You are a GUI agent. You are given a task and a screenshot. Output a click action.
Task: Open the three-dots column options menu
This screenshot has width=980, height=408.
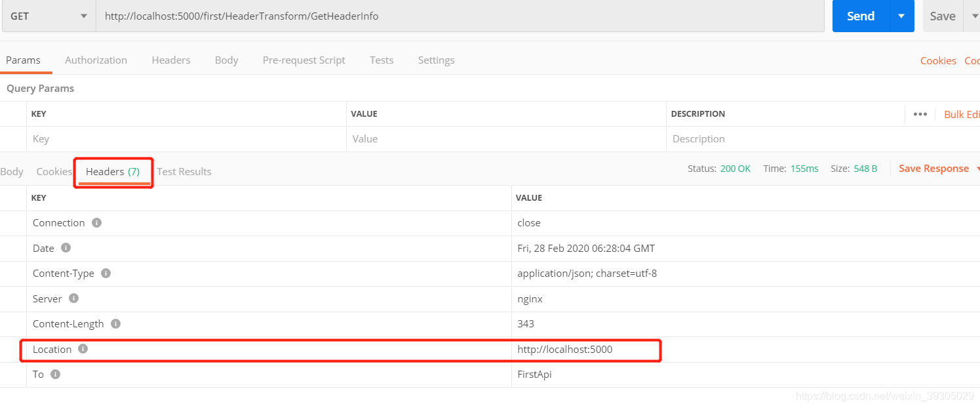coord(920,114)
